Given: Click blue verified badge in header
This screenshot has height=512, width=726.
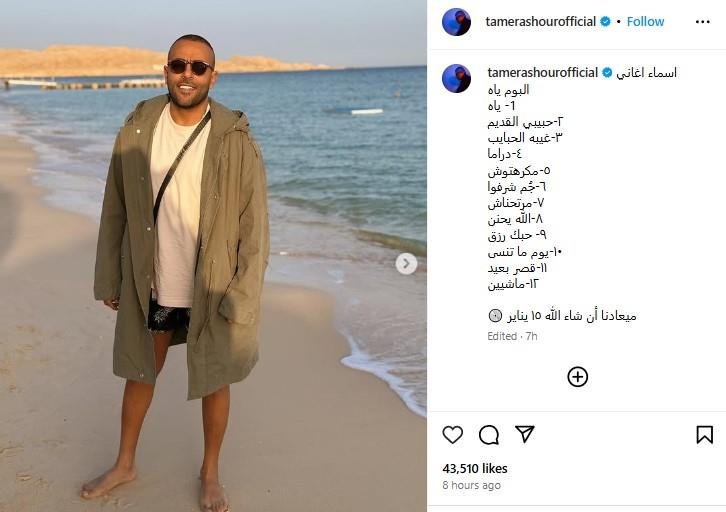Looking at the screenshot, I should 605,21.
